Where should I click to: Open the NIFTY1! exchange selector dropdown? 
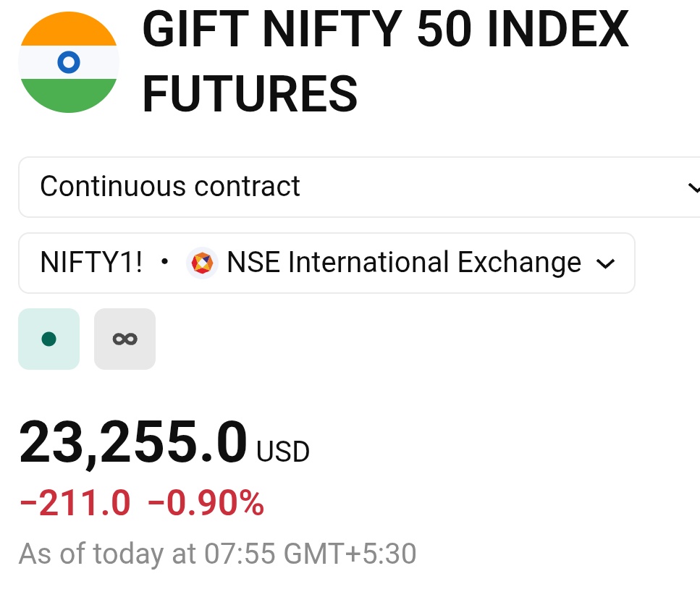tap(326, 263)
